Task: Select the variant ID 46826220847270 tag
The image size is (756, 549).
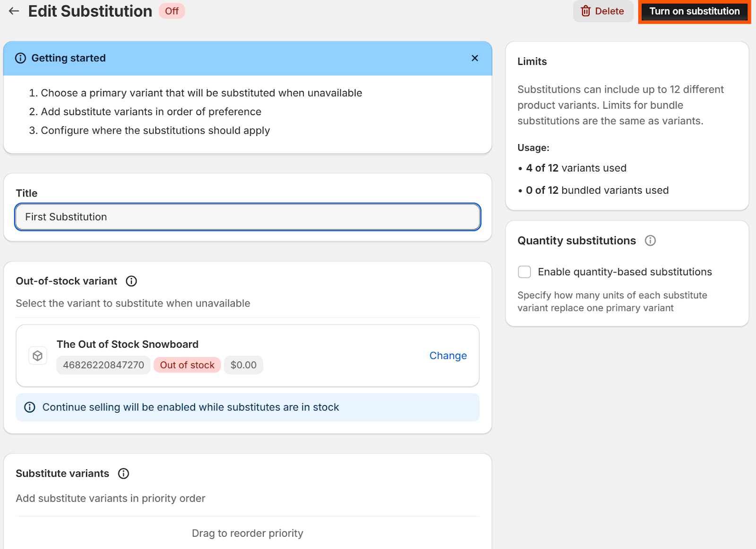Action: pyautogui.click(x=103, y=365)
